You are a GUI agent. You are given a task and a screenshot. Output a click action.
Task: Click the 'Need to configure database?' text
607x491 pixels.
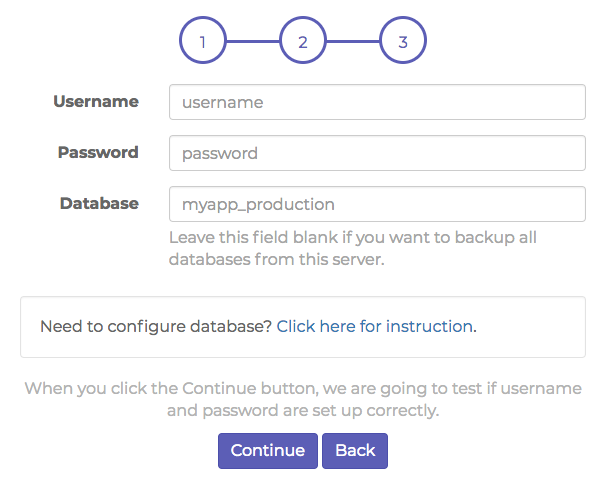(x=156, y=326)
